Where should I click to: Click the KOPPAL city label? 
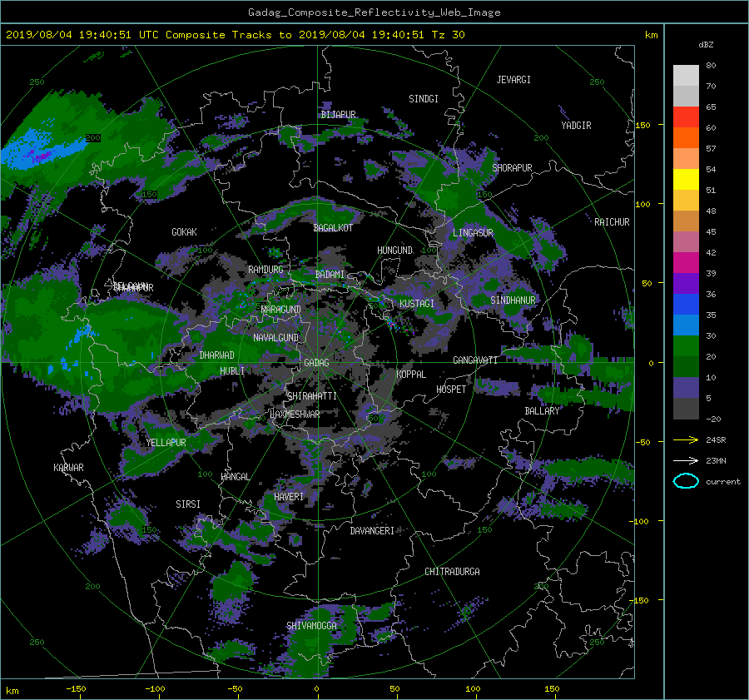click(411, 375)
